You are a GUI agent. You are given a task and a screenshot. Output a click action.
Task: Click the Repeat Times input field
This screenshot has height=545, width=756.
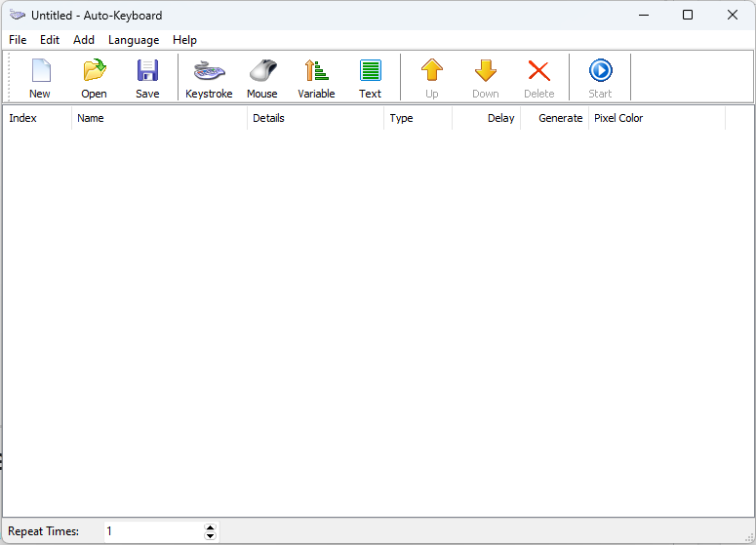pyautogui.click(x=153, y=531)
